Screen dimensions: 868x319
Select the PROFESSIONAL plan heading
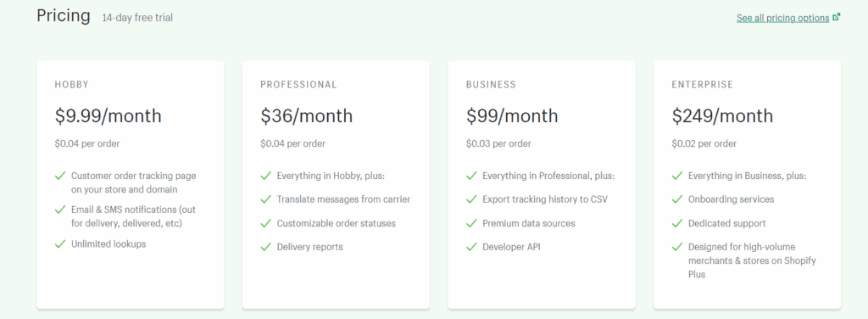coord(299,85)
